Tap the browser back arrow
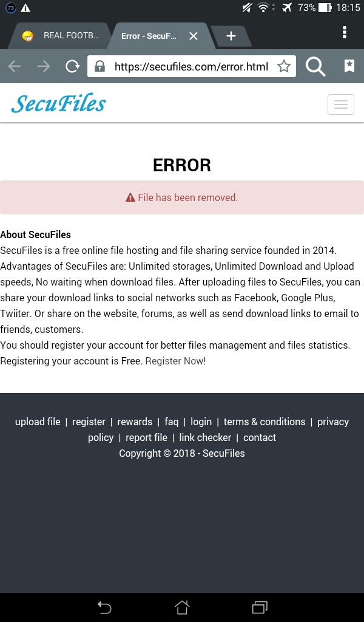This screenshot has width=364, height=622. [15, 66]
